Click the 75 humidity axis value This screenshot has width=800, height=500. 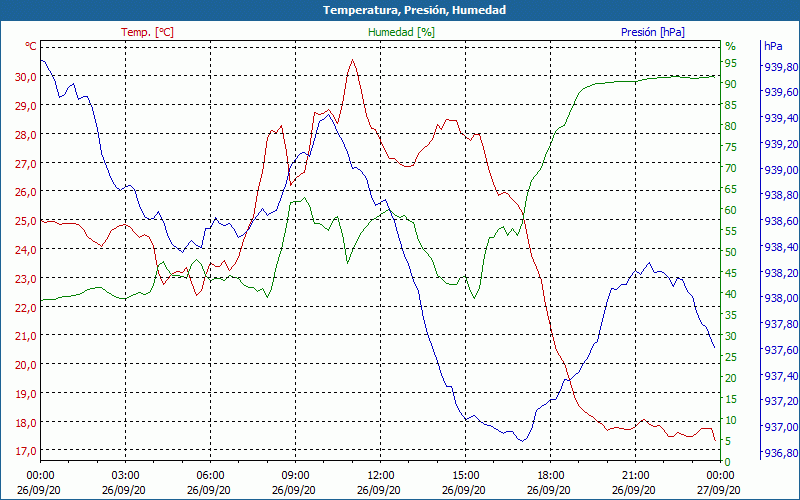coord(731,147)
